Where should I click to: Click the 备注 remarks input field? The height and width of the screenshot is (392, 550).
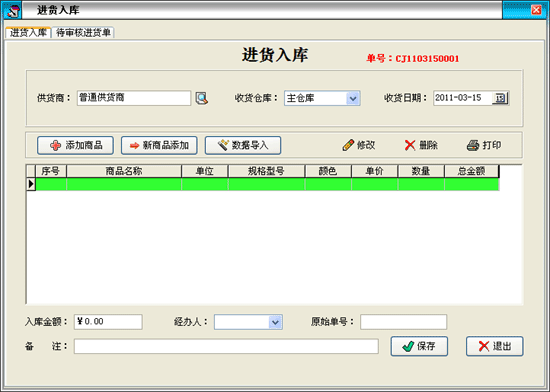click(226, 346)
